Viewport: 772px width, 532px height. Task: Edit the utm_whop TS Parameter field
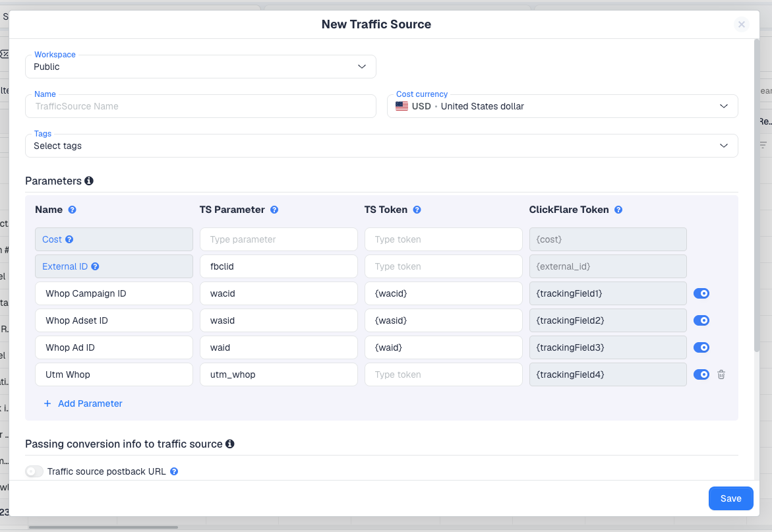point(279,374)
